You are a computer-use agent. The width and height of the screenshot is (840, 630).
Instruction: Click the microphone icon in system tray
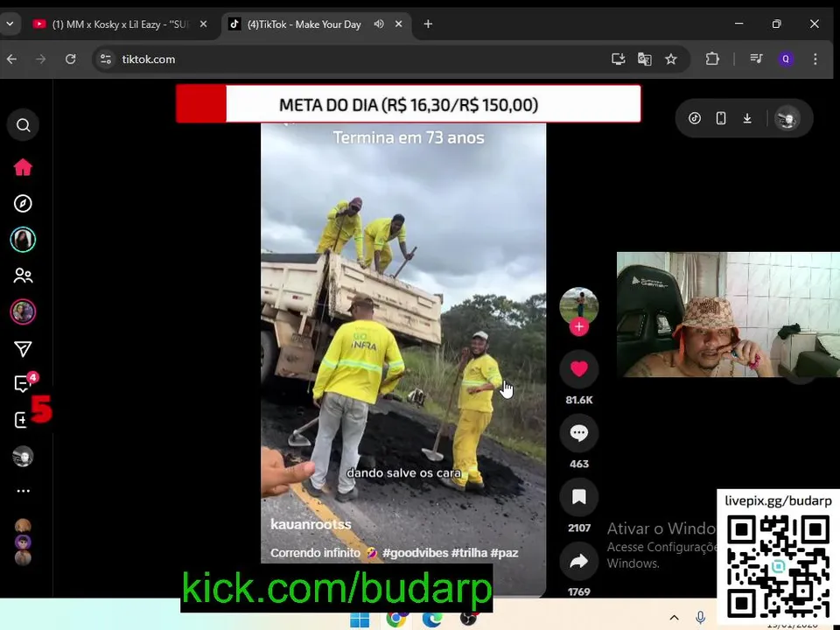point(700,618)
